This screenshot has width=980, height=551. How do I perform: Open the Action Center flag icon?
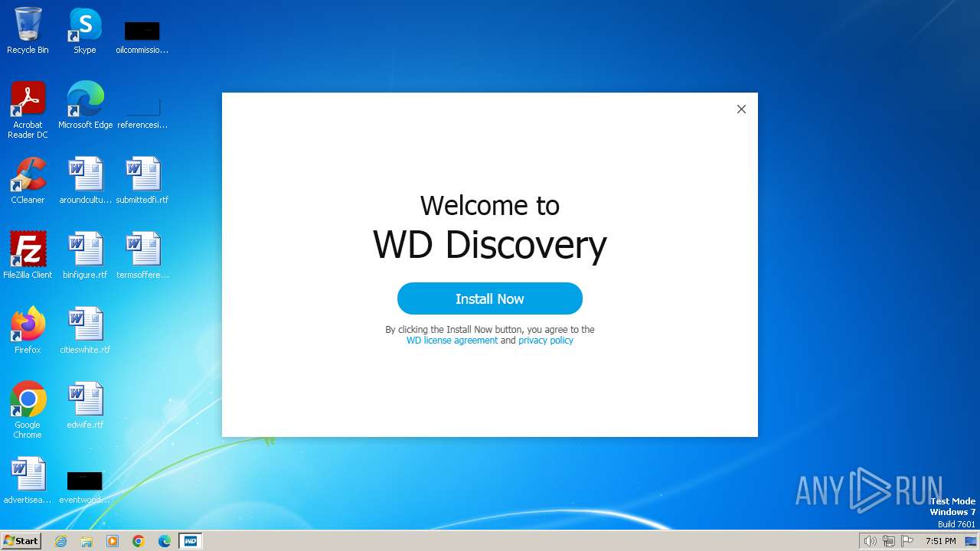907,541
